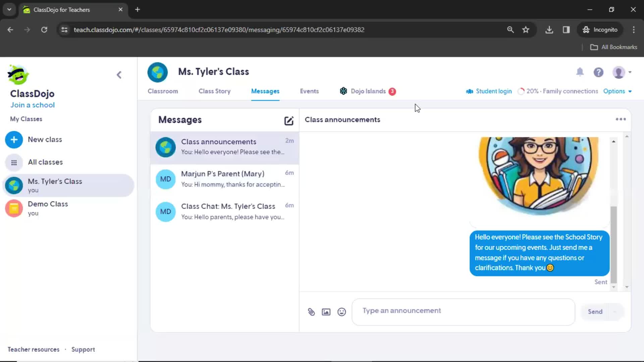The image size is (644, 362).
Task: Open the user profile avatar menu
Action: (x=622, y=72)
